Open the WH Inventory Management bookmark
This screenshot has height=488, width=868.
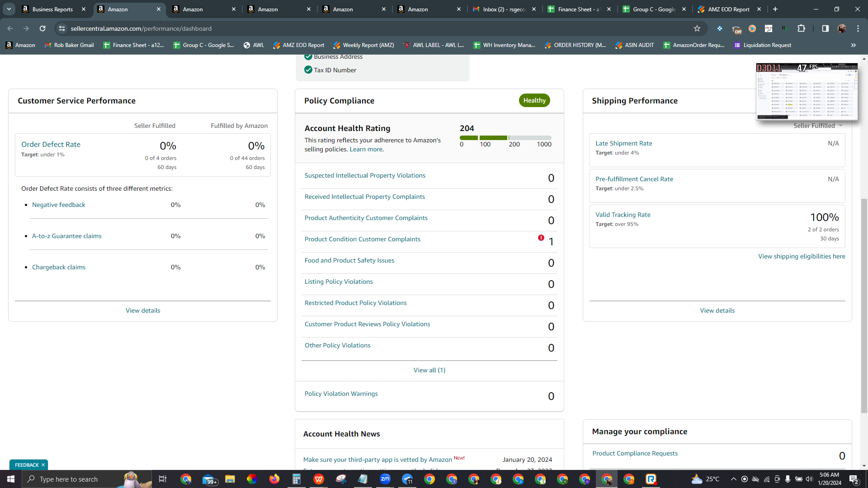tap(505, 45)
